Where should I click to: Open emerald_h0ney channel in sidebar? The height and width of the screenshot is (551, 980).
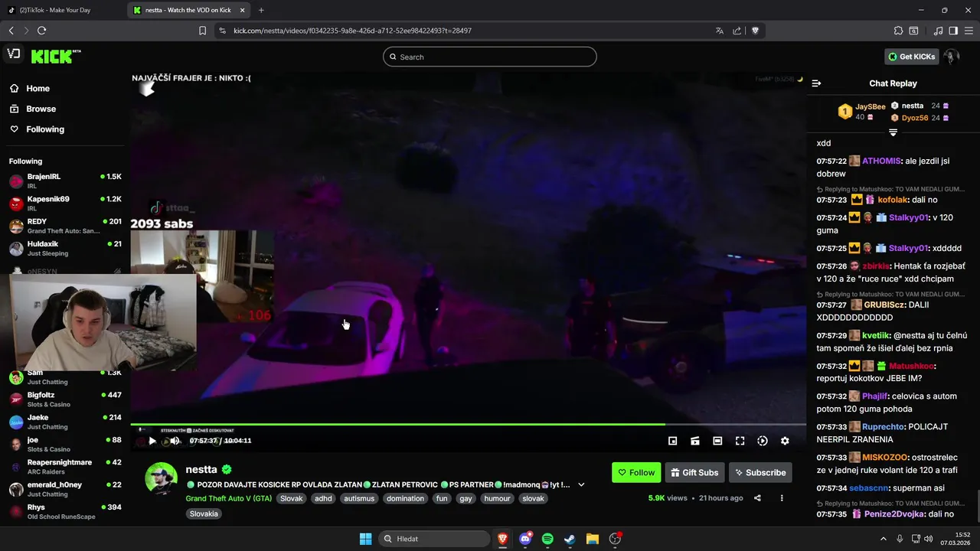tap(65, 489)
